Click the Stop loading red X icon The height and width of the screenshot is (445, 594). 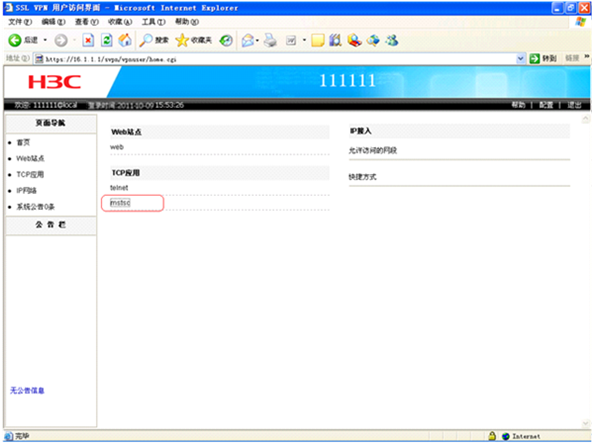pos(88,40)
